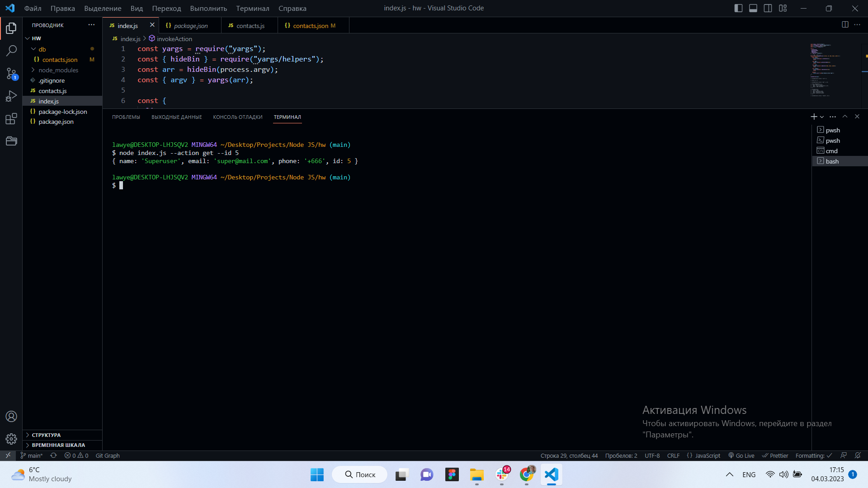The width and height of the screenshot is (868, 488).
Task: Split the editor with the split icon
Action: pyautogui.click(x=845, y=25)
